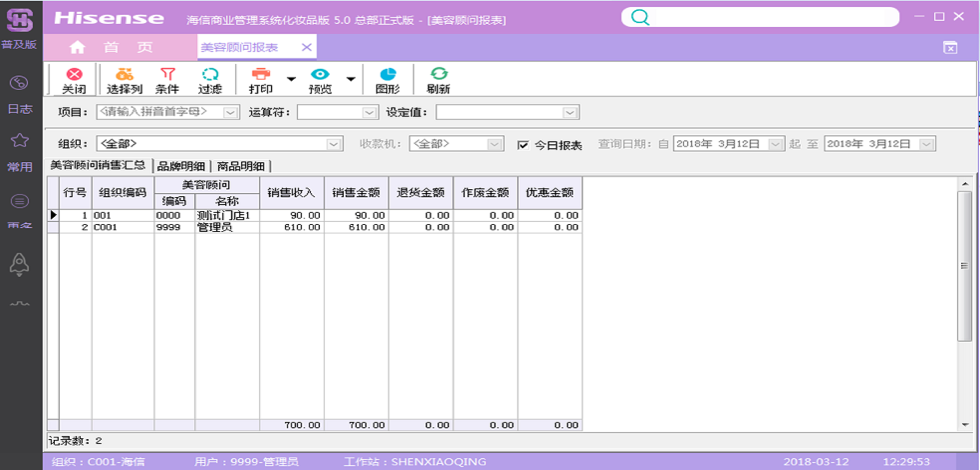The height and width of the screenshot is (470, 980).
Task: Switch to the 商品明细 tab
Action: (x=241, y=166)
